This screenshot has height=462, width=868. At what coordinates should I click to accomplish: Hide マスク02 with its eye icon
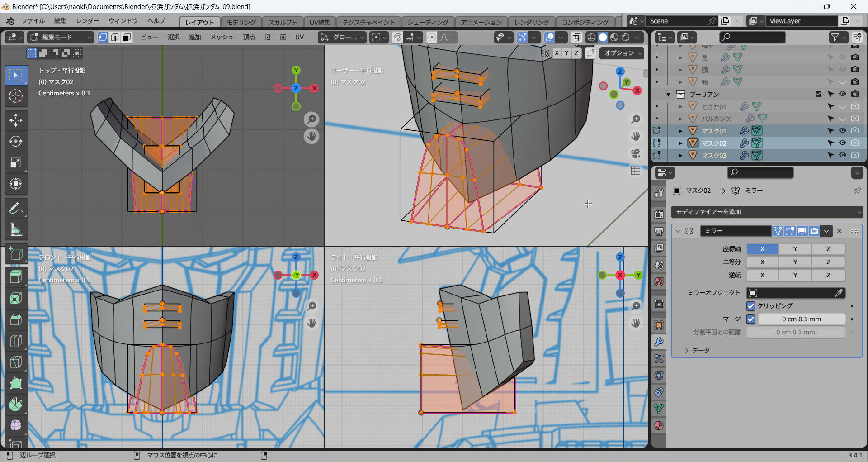[842, 143]
